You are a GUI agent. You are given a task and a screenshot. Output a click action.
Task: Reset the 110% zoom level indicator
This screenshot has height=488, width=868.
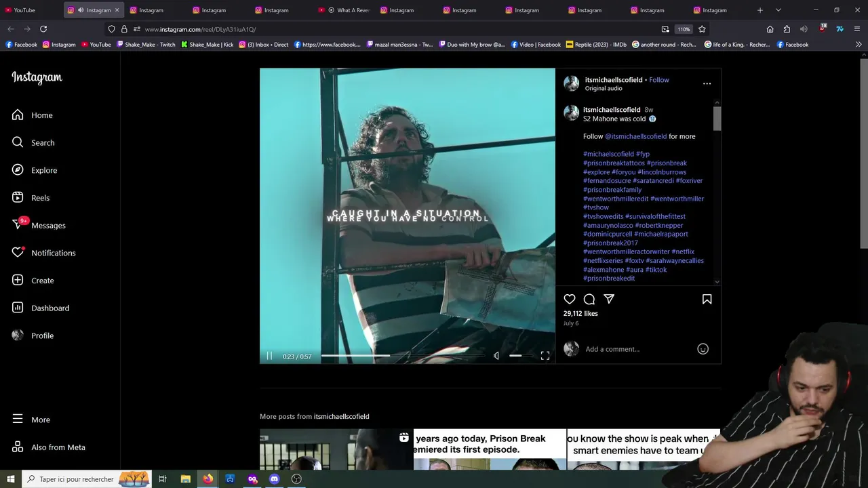[x=684, y=29]
